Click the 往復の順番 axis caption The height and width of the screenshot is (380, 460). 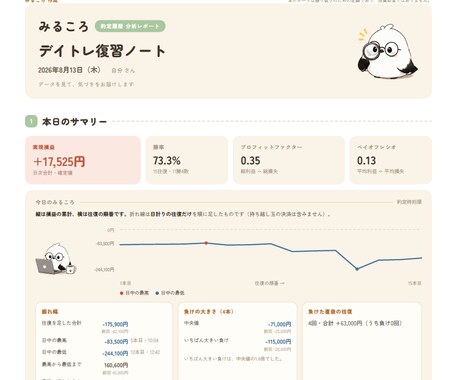tap(270, 283)
